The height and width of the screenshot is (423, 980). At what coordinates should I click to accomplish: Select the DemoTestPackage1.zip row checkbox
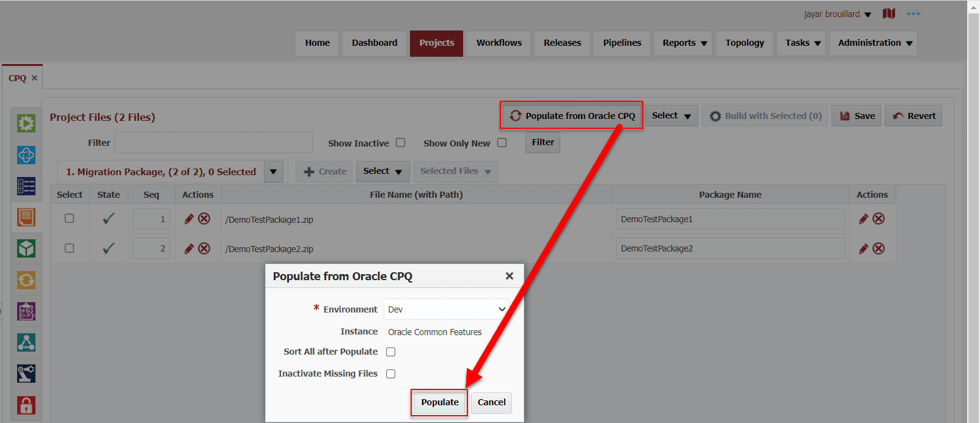tap(70, 218)
